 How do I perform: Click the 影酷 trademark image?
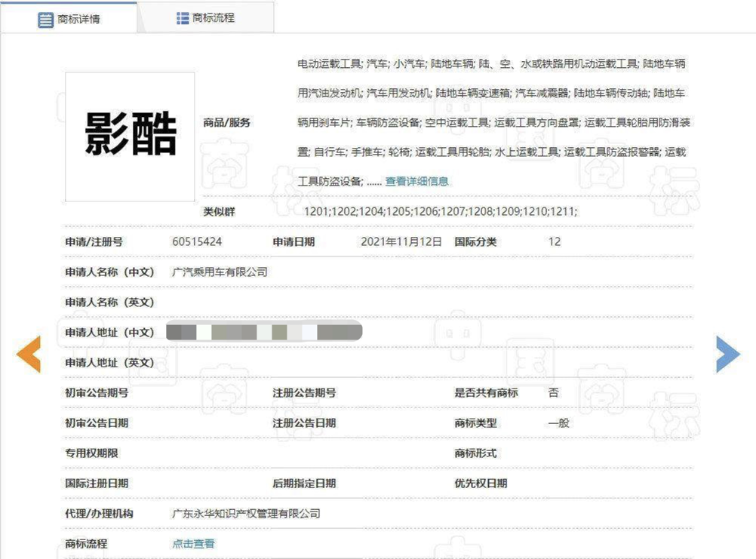tap(130, 137)
